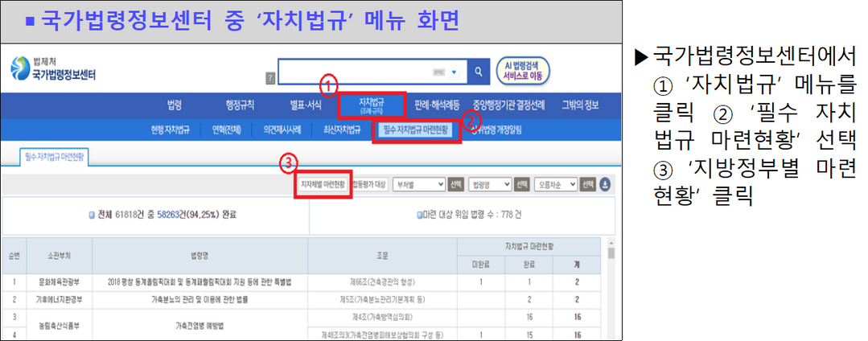Expand the 법령명 dropdown
The image size is (868, 341).
pos(490,184)
